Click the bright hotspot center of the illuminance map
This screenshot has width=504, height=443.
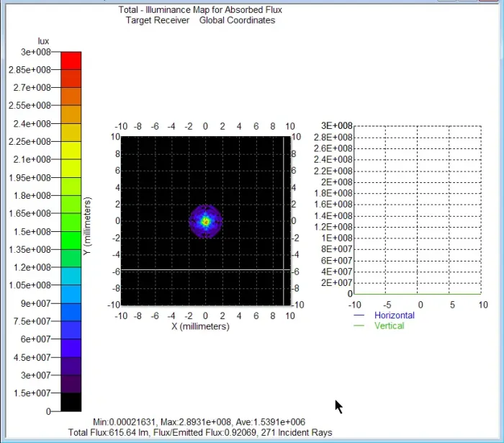[x=206, y=222]
